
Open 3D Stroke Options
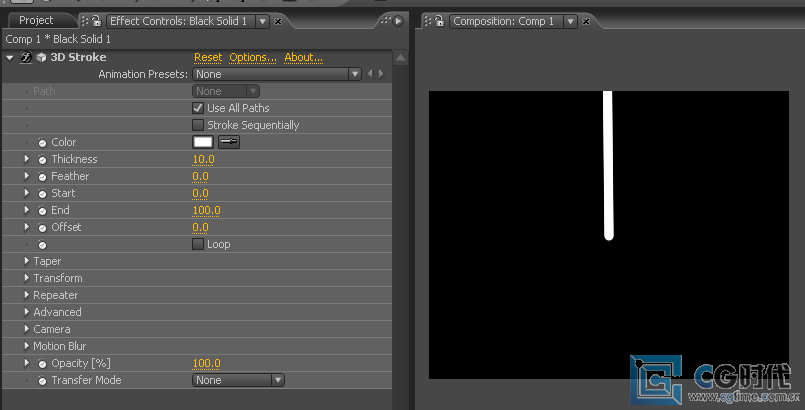253,57
